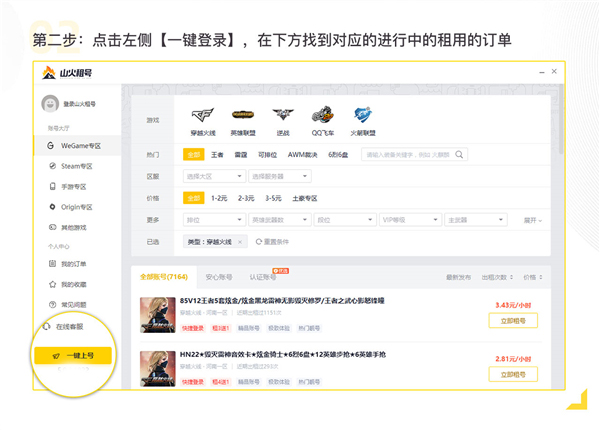Image resolution: width=600 pixels, height=430 pixels.
Task: Open the HN22★毁灭雷神音效卡 listing title
Action: (x=283, y=355)
